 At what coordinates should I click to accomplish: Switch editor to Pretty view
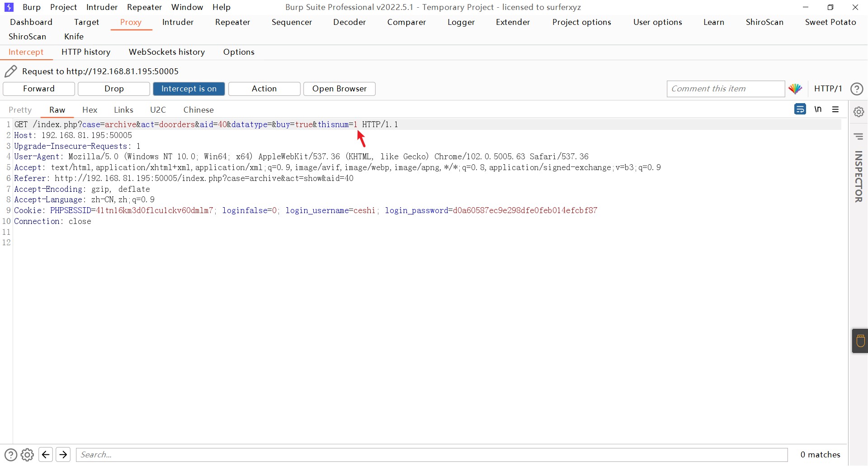(20, 110)
